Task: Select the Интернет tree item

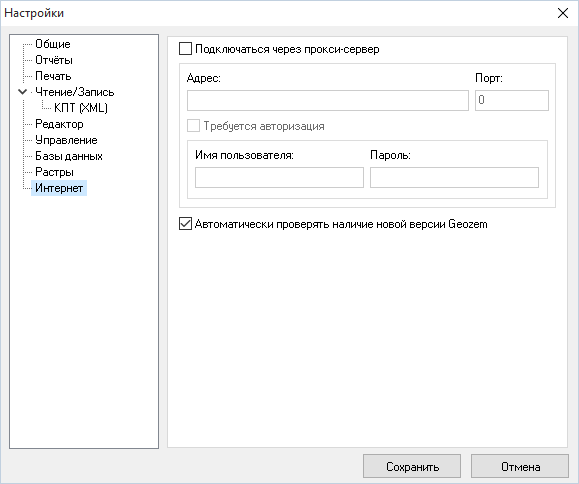Action: coord(59,188)
